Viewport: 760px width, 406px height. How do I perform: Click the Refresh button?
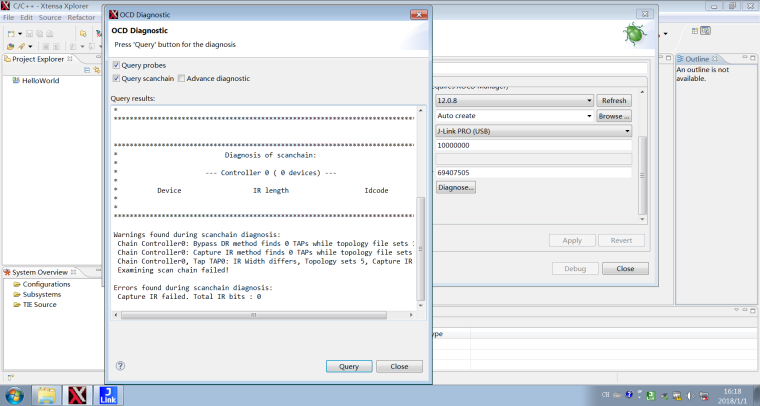614,101
